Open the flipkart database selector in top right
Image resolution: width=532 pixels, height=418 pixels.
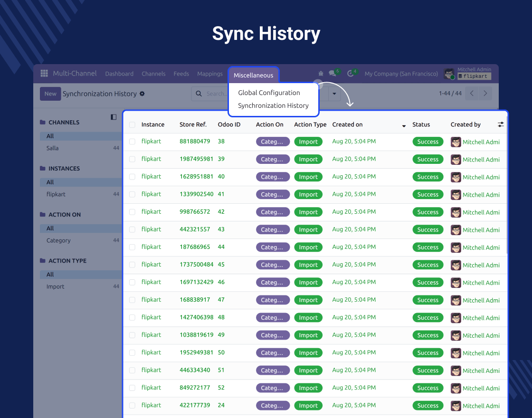pos(475,76)
